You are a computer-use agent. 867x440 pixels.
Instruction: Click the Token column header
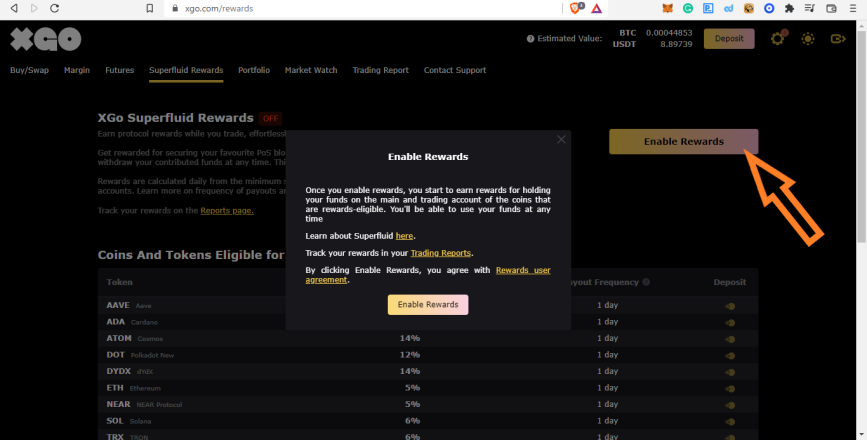tap(119, 282)
